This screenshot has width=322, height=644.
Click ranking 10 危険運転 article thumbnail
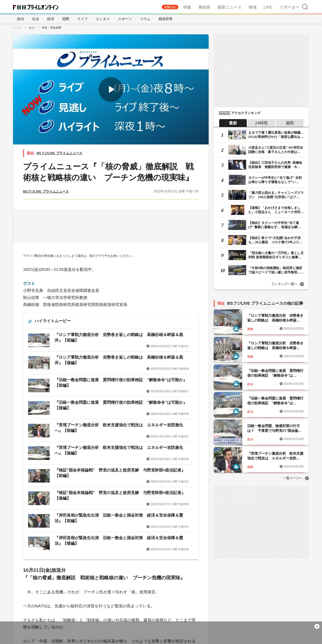click(x=237, y=270)
